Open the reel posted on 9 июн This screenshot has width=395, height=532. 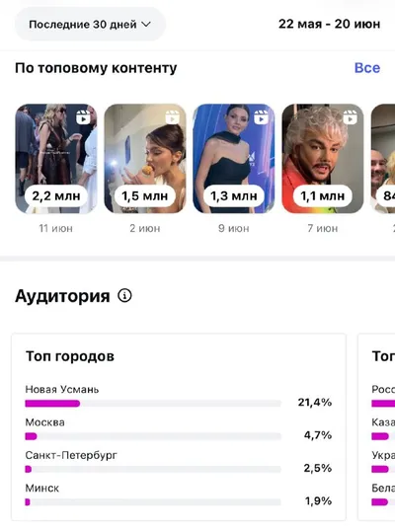pyautogui.click(x=234, y=159)
